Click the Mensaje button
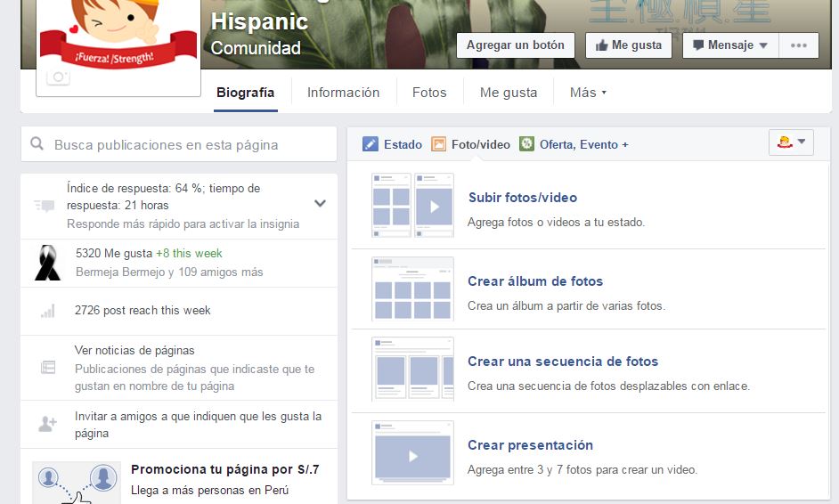The height and width of the screenshot is (504, 839). tap(730, 45)
